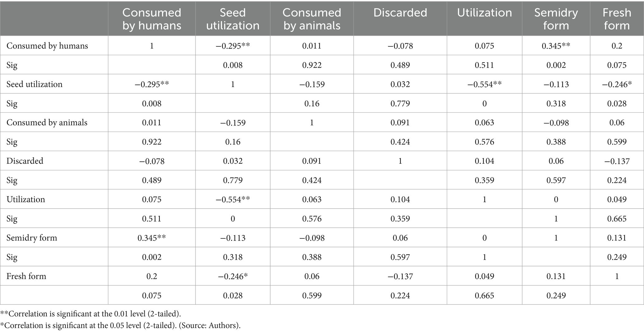This screenshot has width=644, height=333.
Task: Select the 'Consumed by humans' row label
Action: (47, 46)
